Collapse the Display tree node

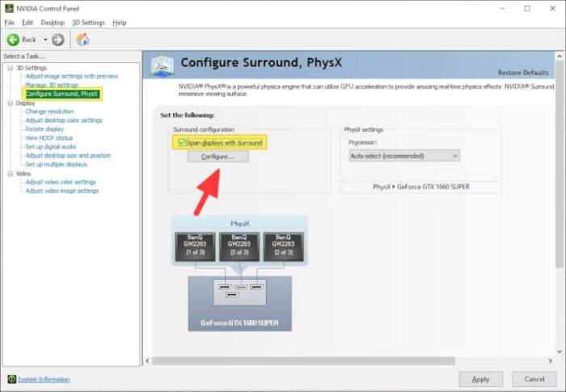10,103
